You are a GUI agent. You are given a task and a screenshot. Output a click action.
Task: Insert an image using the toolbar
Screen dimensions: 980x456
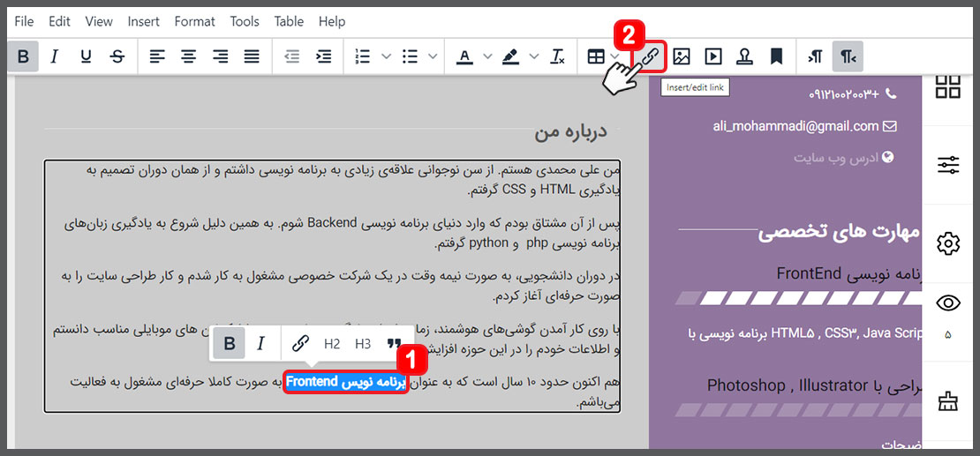point(682,56)
